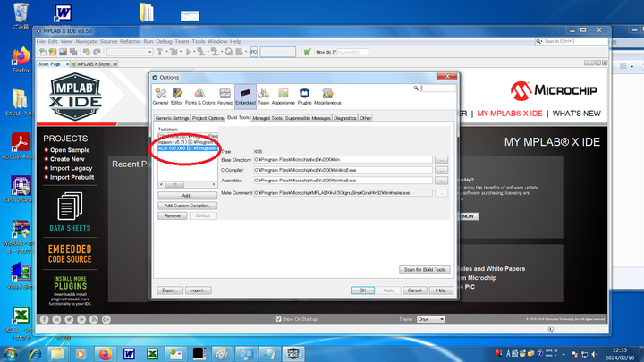Open the Theme dropdown showing Onyx
Image resolution: width=644 pixels, height=362 pixels.
coord(431,319)
